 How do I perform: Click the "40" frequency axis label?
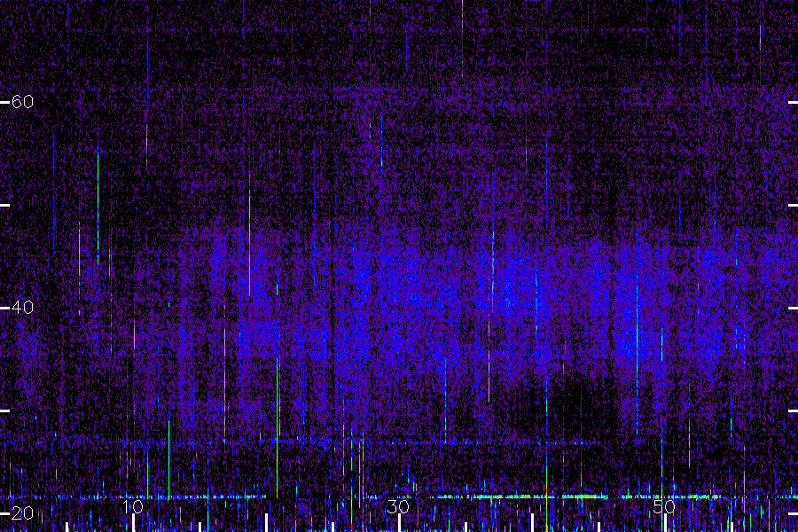[22, 308]
